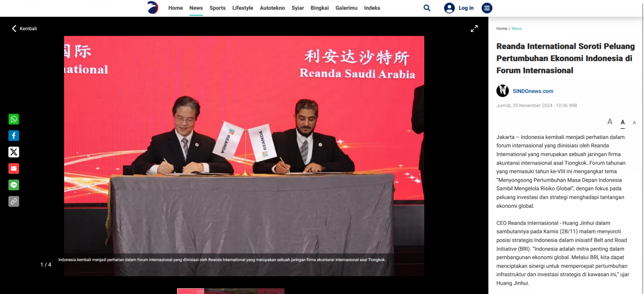Viewport: 644px width, 294px height.
Task: Open the Bingkai menu item
Action: 320,8
